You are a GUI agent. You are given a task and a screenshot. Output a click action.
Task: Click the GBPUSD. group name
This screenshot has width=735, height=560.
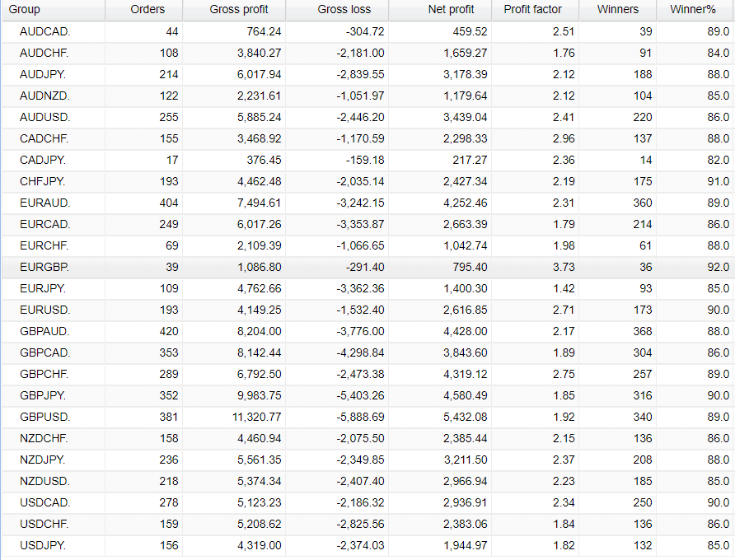pos(44,418)
